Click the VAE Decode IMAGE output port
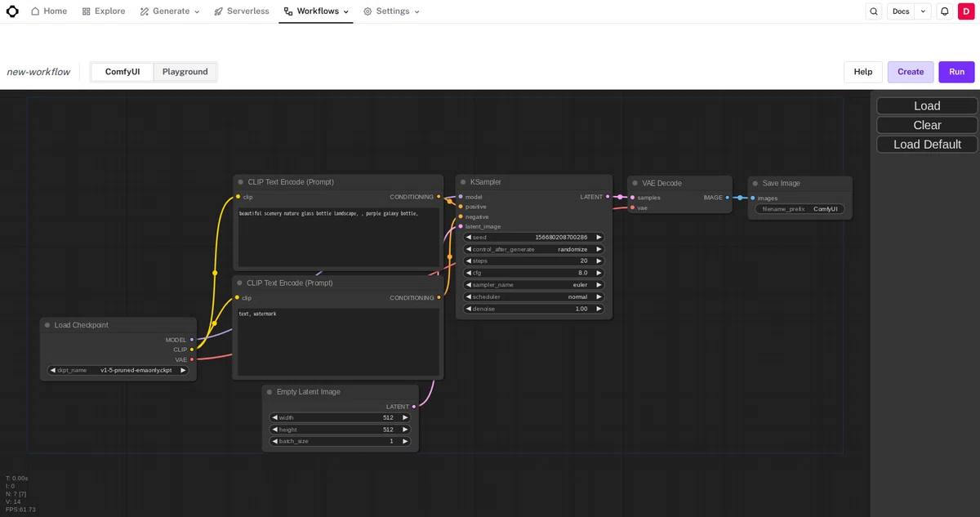The image size is (980, 517). [728, 198]
